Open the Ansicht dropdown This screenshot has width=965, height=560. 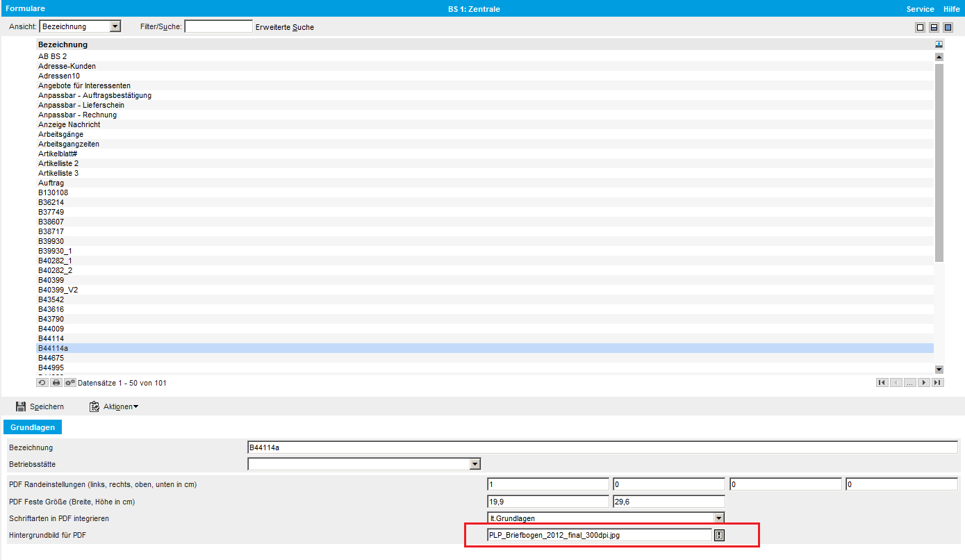click(115, 26)
